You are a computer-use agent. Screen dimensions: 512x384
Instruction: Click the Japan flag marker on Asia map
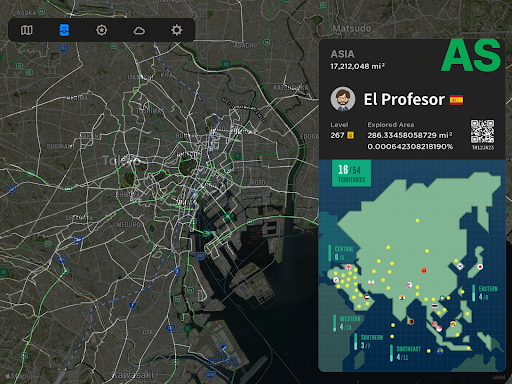480,267
